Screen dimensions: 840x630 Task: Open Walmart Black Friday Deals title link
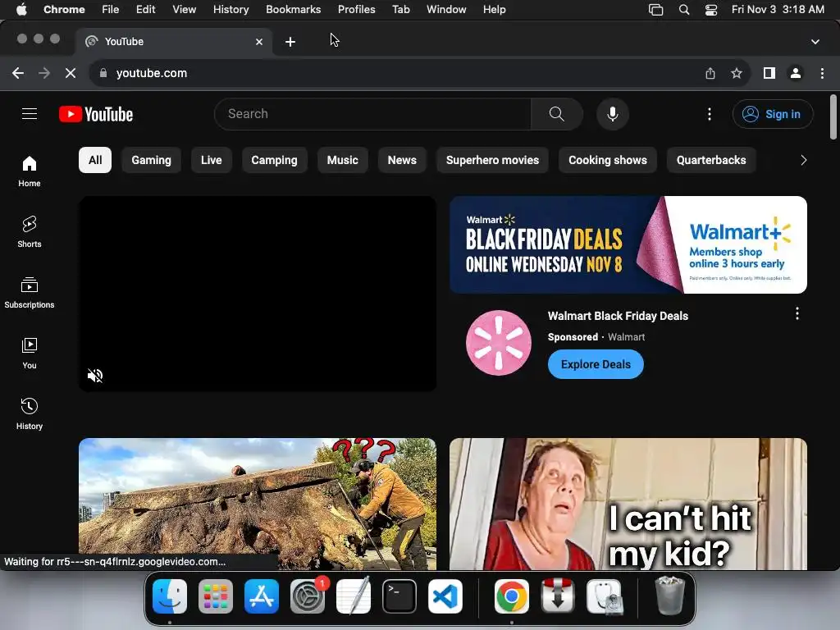coord(618,316)
